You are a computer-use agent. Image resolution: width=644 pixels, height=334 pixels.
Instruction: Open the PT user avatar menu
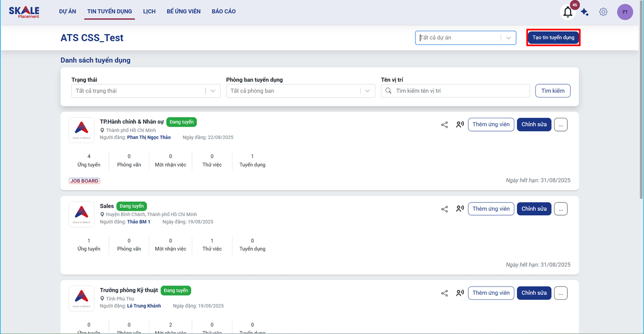click(625, 12)
